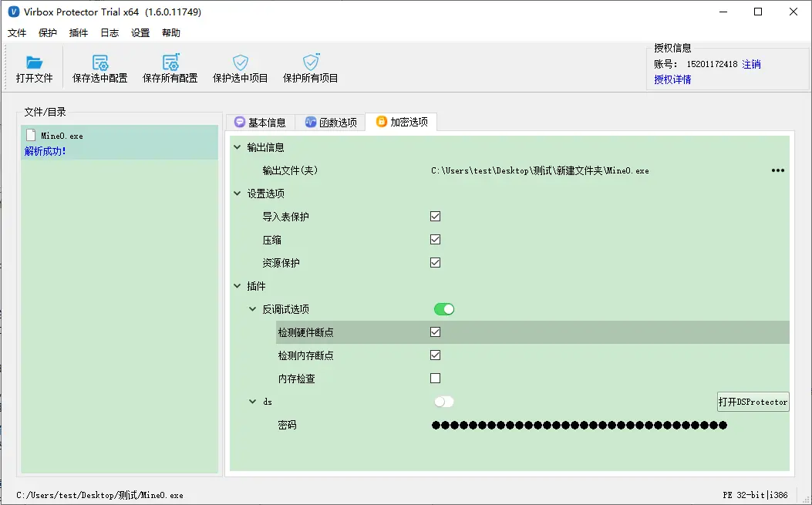Click the 注销 logout link

[x=751, y=64]
